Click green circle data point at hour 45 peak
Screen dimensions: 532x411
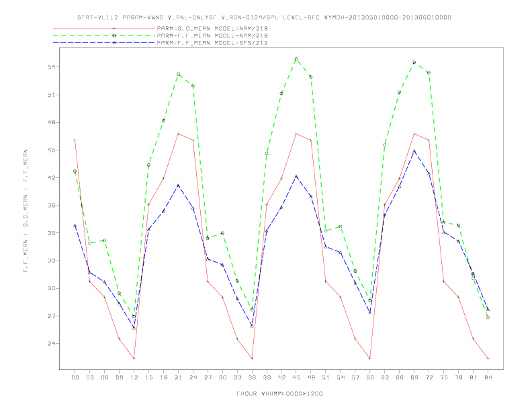click(x=296, y=58)
